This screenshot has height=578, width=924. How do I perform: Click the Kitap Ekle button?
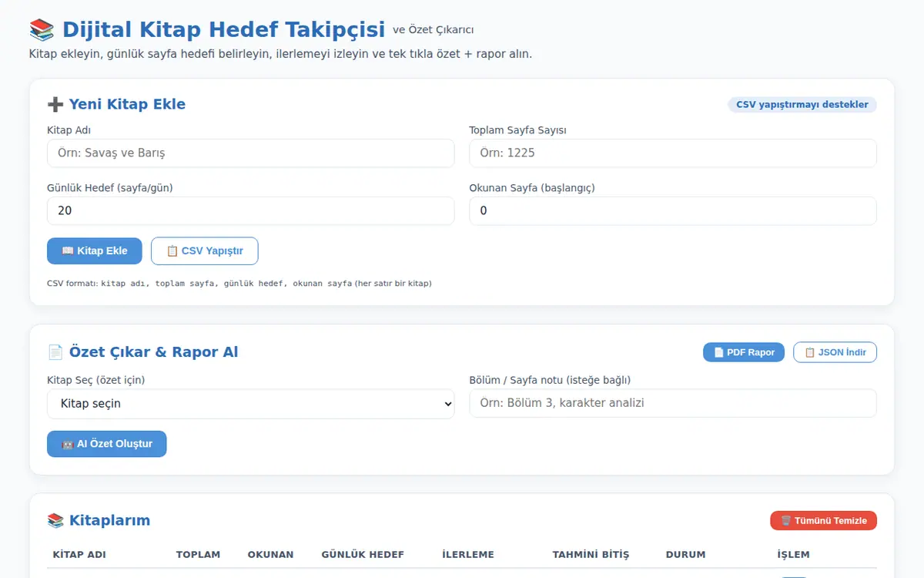(95, 251)
